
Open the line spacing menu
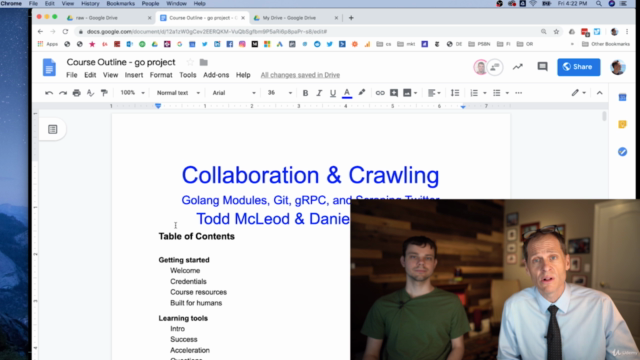point(455,93)
